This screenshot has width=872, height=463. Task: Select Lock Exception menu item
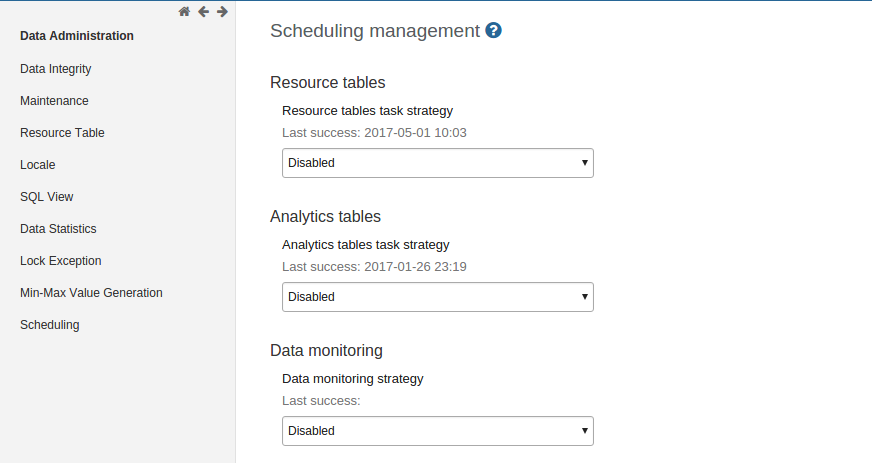tap(61, 261)
